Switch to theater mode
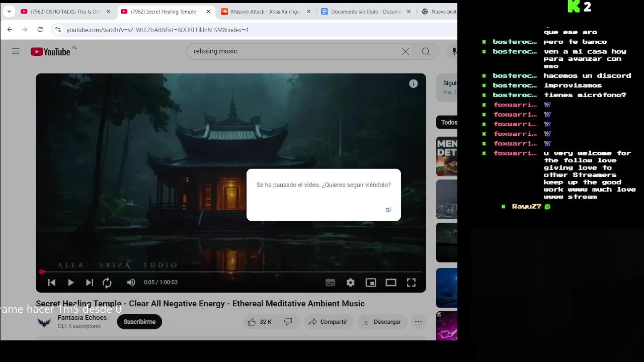 [391, 283]
